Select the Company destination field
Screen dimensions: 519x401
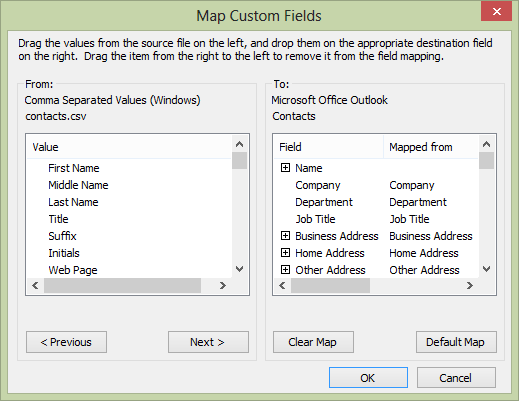click(318, 185)
